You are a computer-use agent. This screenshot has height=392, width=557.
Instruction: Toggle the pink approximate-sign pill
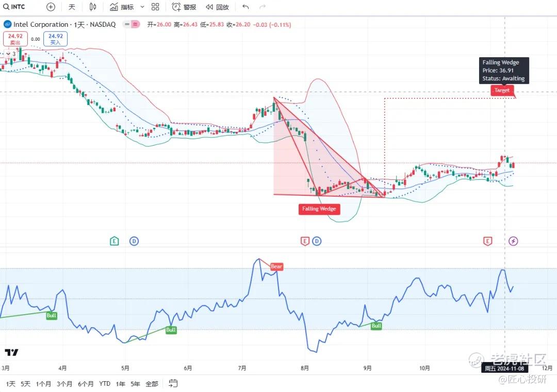(135, 25)
